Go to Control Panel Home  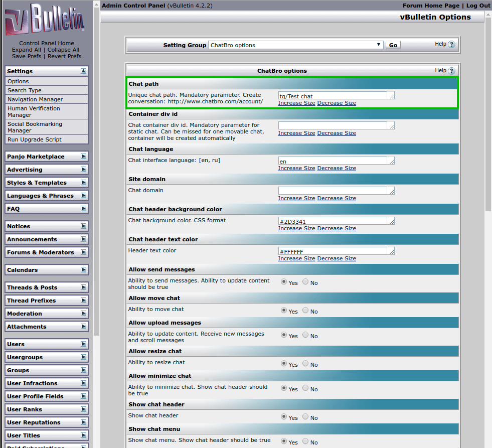tap(47, 43)
